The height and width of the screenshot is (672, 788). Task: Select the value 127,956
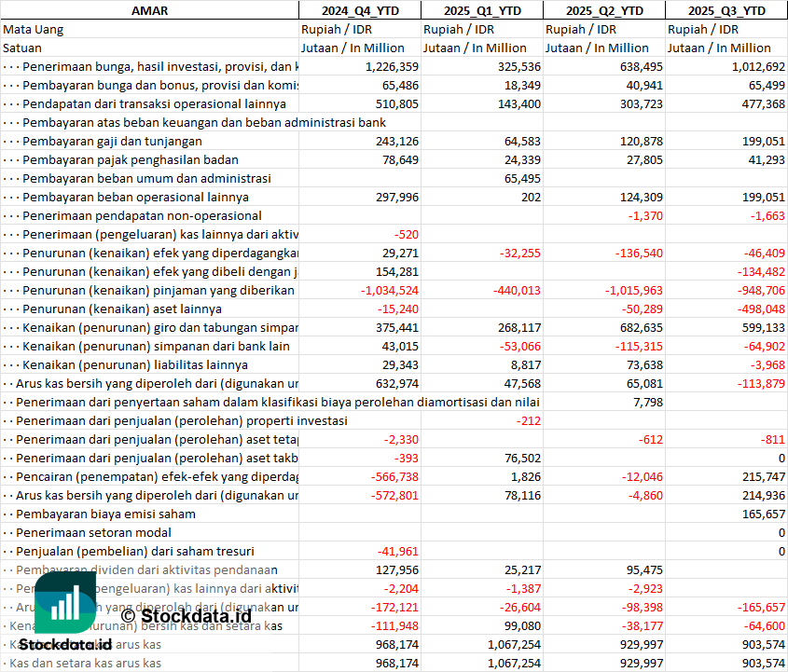click(397, 570)
